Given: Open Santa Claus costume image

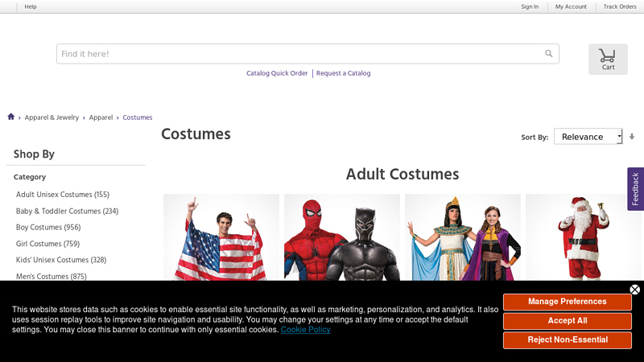Looking at the screenshot, I should [583, 237].
